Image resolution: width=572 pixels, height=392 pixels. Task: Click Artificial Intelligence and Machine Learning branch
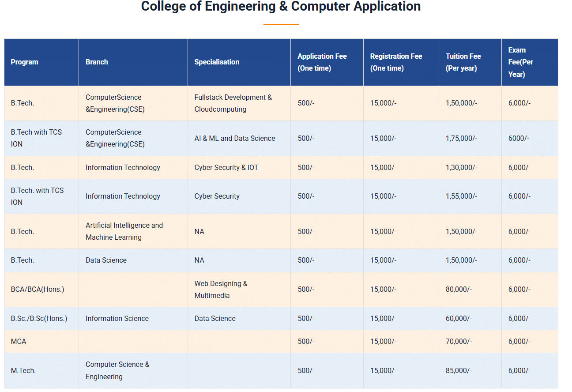pyautogui.click(x=124, y=231)
